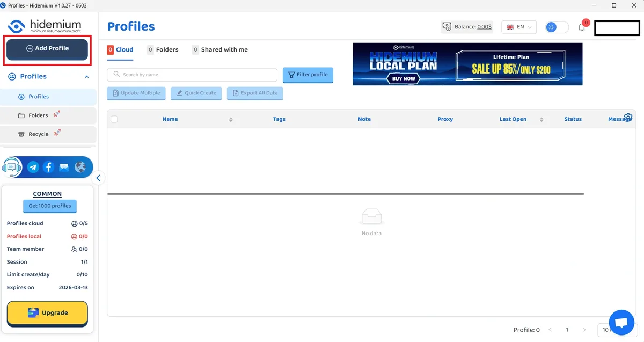Click the COMMON plan heading

pos(47,194)
